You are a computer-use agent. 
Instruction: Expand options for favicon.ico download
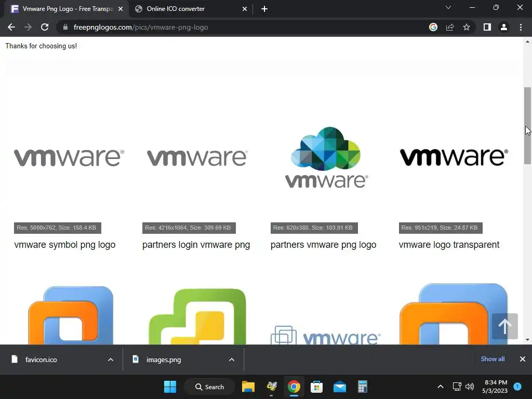pos(111,360)
